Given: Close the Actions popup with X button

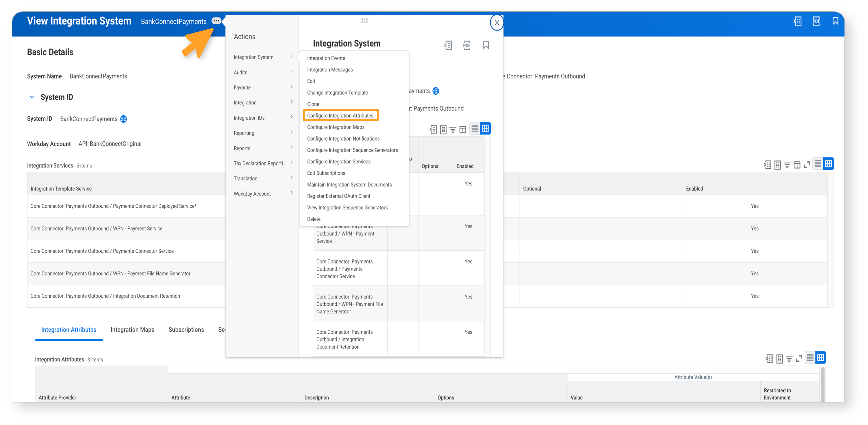Looking at the screenshot, I should (x=497, y=23).
